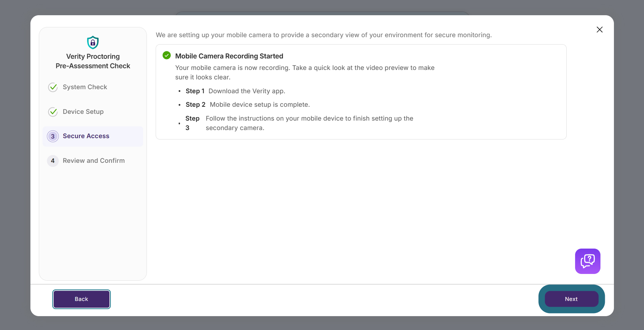This screenshot has height=330, width=644.
Task: Click the step 4 number badge
Action: pos(53,161)
